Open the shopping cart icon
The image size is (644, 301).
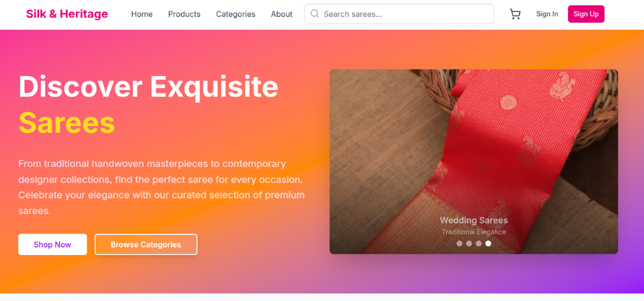click(x=515, y=14)
